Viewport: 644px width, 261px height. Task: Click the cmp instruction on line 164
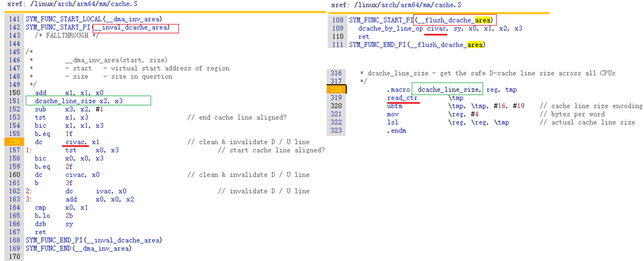tap(40, 208)
